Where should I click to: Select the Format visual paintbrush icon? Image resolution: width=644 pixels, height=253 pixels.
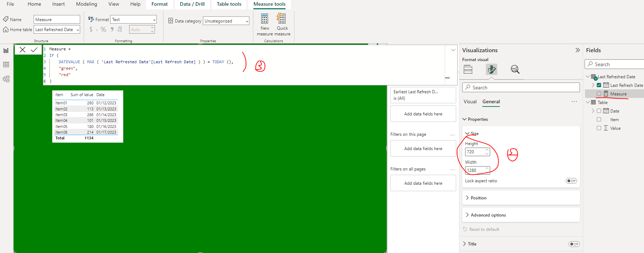click(x=492, y=69)
